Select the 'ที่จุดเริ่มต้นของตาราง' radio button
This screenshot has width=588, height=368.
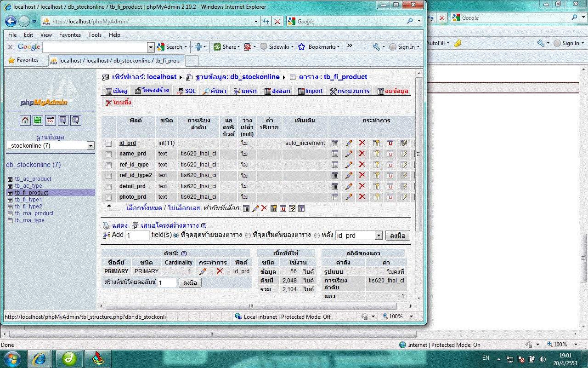tap(248, 235)
